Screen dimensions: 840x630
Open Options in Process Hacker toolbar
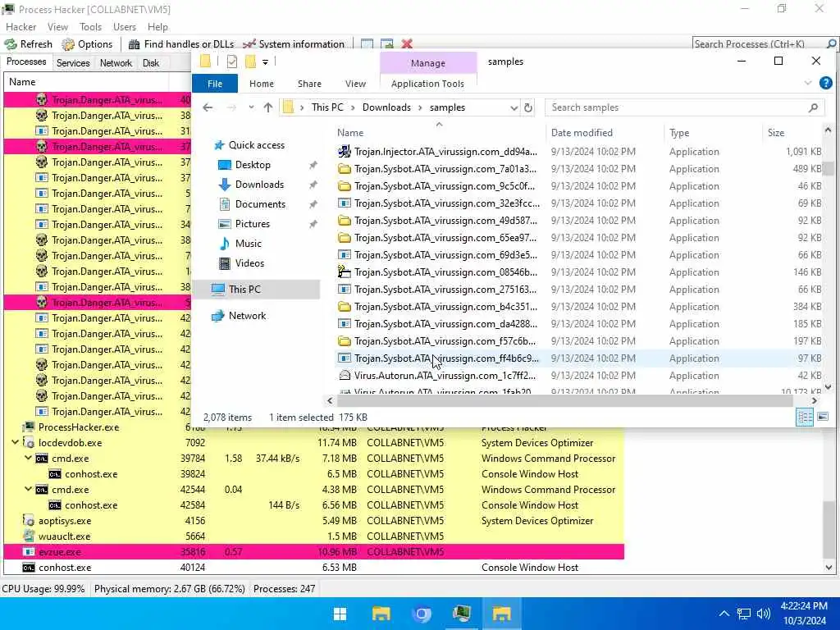(x=87, y=44)
